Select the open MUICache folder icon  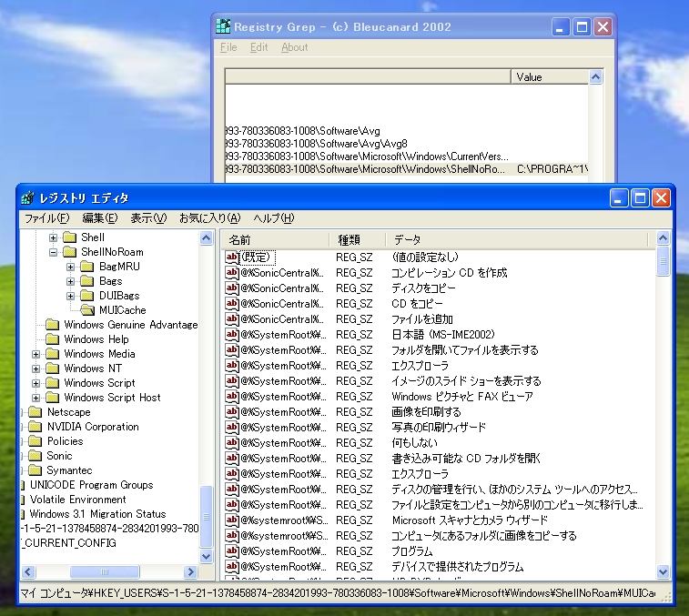(x=87, y=310)
